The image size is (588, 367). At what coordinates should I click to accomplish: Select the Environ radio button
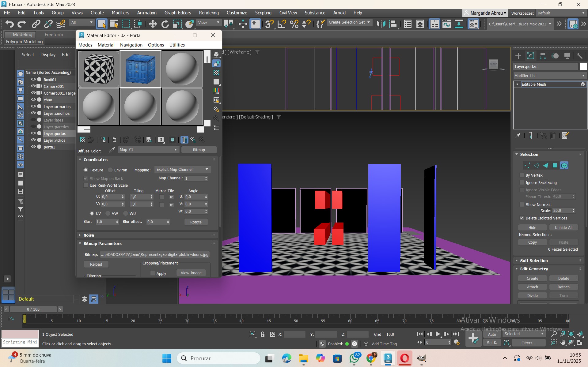coord(111,170)
